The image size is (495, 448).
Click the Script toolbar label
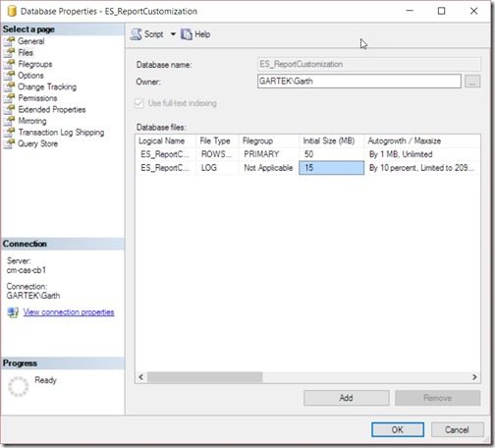153,34
